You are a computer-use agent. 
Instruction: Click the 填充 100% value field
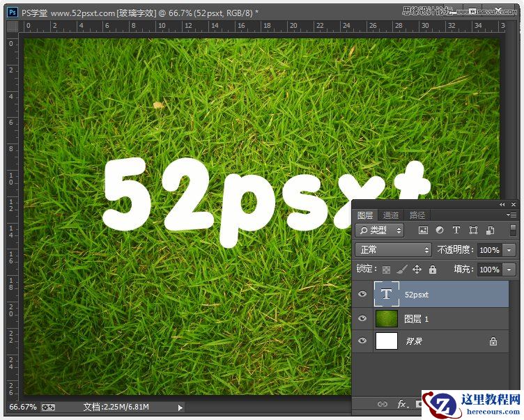[490, 270]
